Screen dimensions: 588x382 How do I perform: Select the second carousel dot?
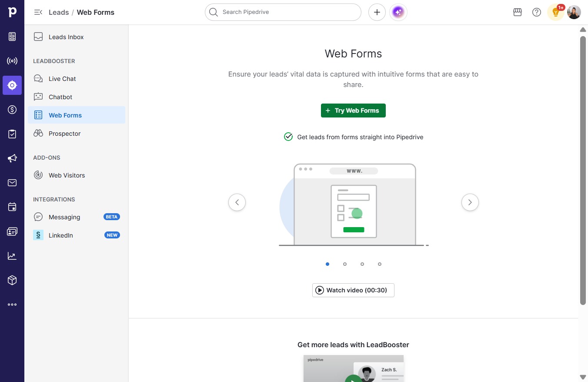point(345,264)
